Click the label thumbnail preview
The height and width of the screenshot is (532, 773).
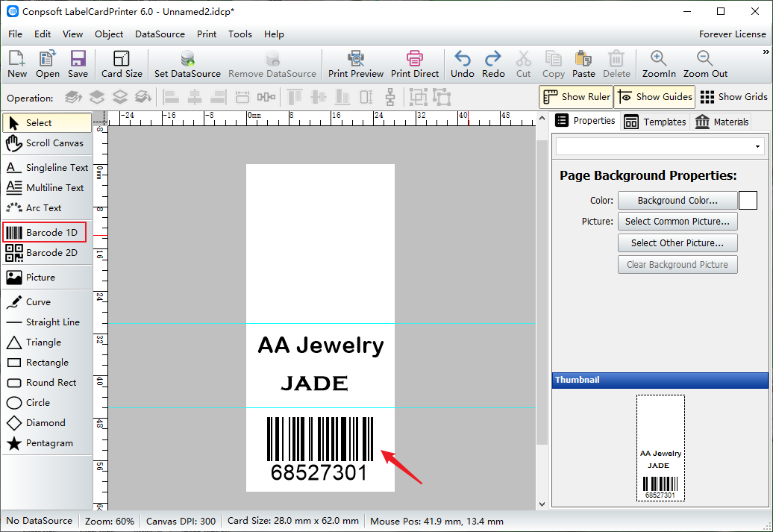(660, 448)
